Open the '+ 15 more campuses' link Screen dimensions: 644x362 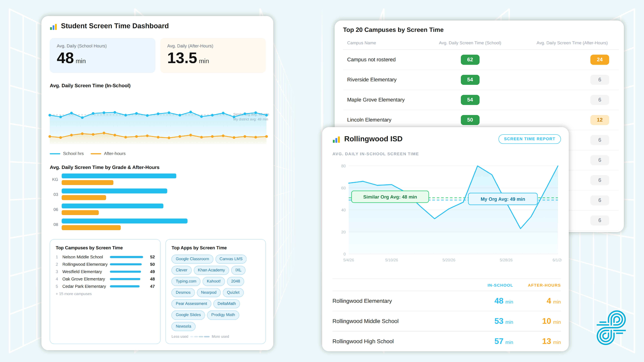pos(74,294)
